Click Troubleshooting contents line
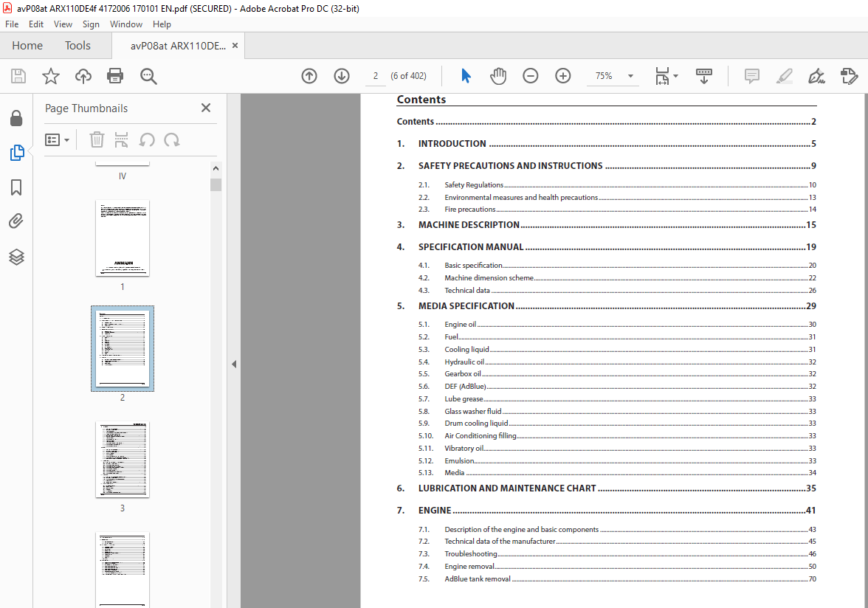Screen dimensions: 868x608 pyautogui.click(x=617, y=554)
